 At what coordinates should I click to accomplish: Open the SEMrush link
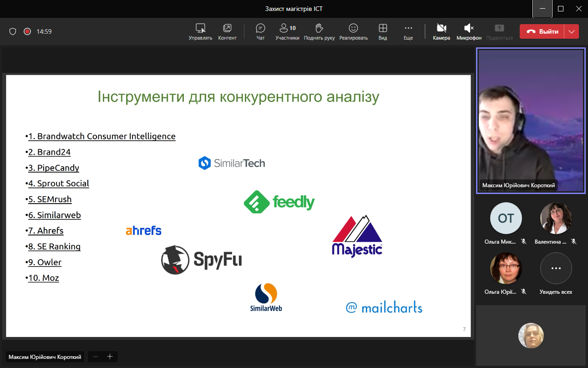pyautogui.click(x=50, y=199)
